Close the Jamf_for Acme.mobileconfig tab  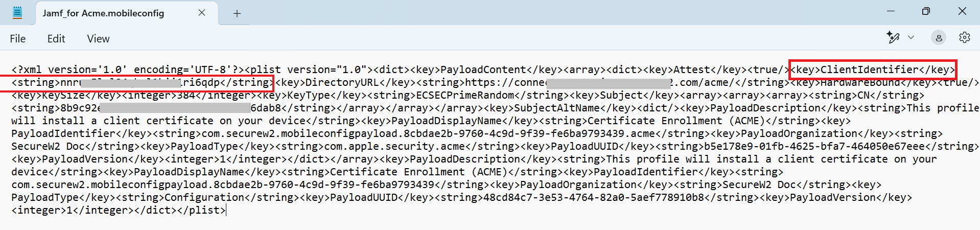202,13
